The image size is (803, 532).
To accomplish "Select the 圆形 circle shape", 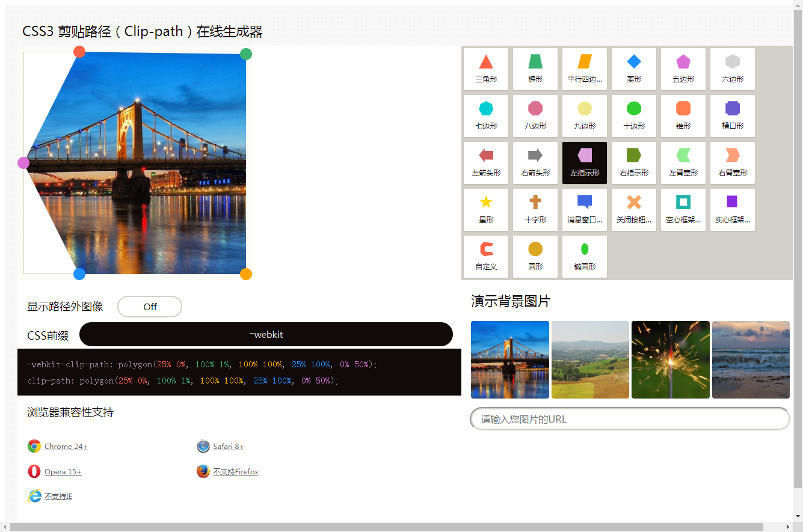I will tap(535, 256).
